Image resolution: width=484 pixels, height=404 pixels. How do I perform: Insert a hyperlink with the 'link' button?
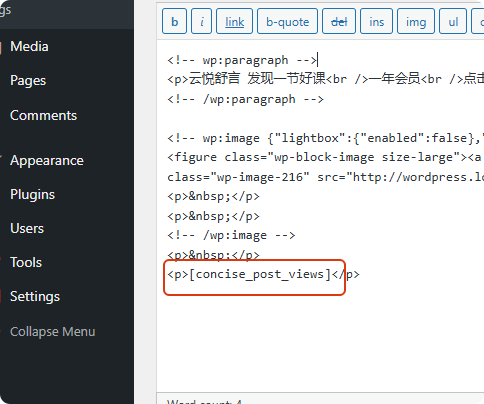tap(234, 22)
